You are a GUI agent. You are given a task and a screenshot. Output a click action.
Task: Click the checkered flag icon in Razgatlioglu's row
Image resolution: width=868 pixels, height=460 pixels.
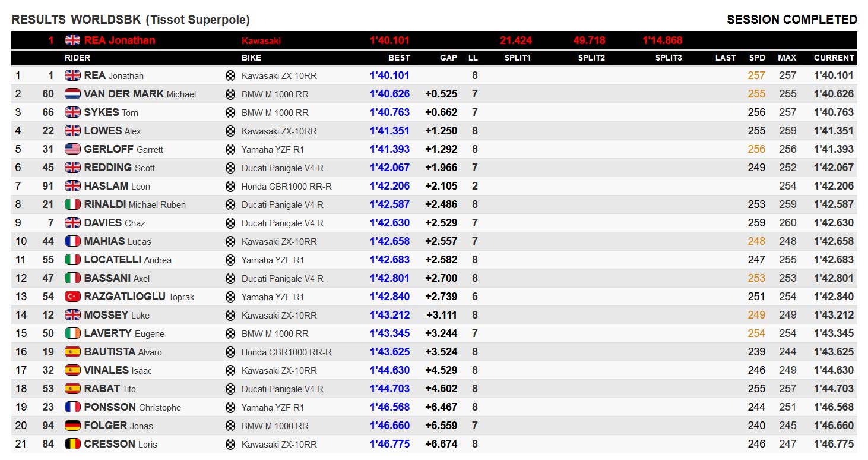230,297
